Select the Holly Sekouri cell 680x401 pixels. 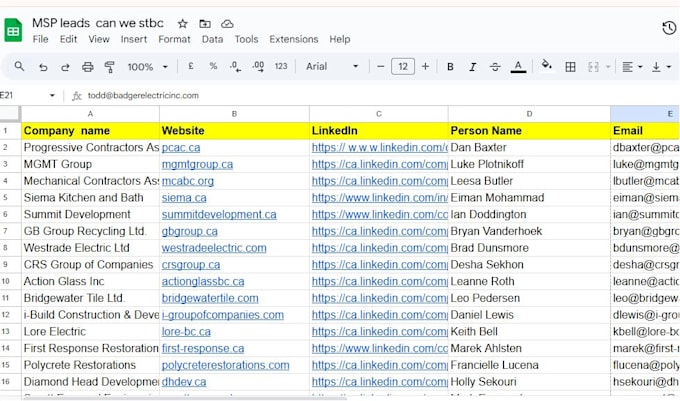point(529,382)
